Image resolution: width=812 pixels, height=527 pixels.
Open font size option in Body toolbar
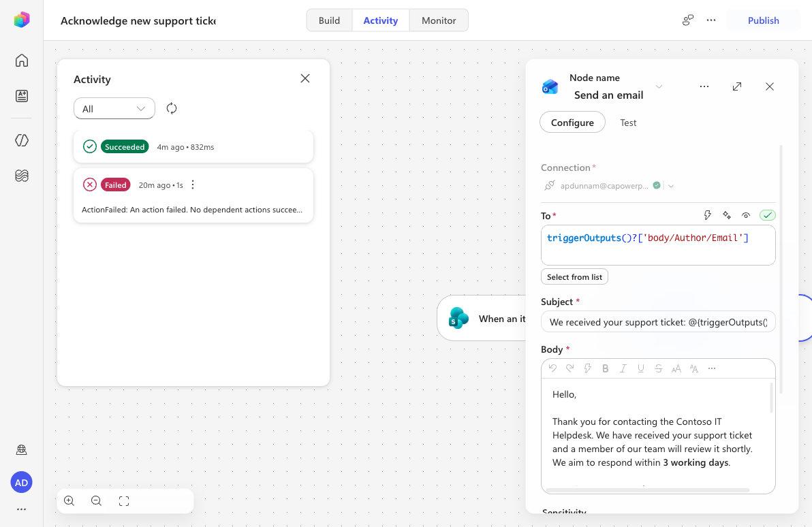pos(676,368)
